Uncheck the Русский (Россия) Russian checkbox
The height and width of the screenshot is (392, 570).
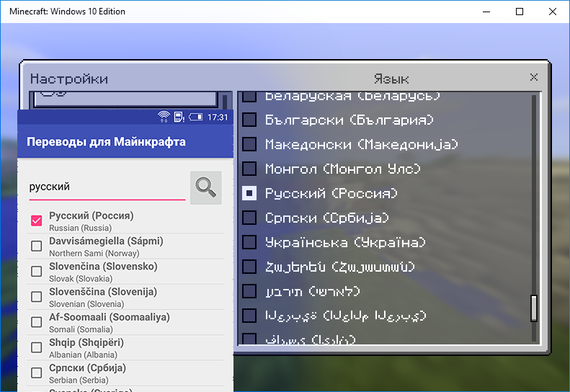(x=36, y=221)
